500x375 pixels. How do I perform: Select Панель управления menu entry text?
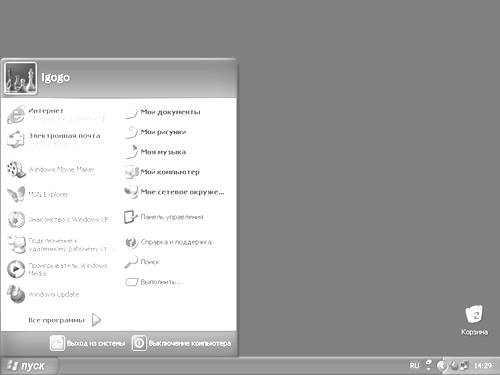click(172, 217)
